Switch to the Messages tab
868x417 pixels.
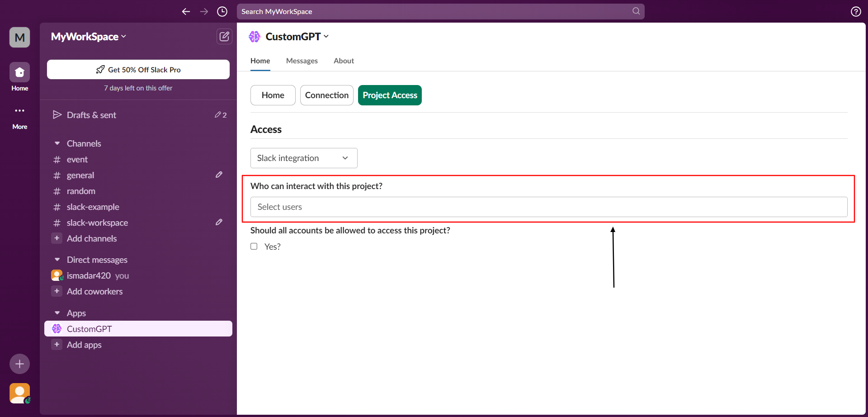(x=302, y=61)
